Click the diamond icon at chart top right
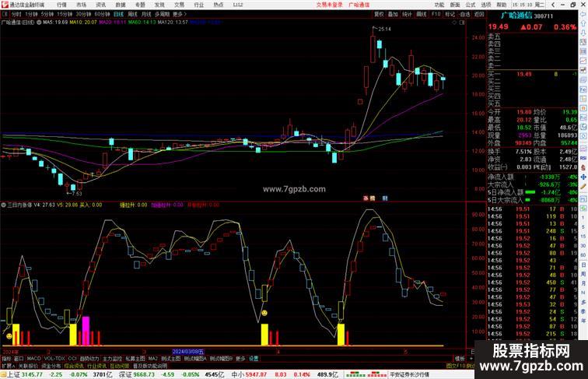 454,23
